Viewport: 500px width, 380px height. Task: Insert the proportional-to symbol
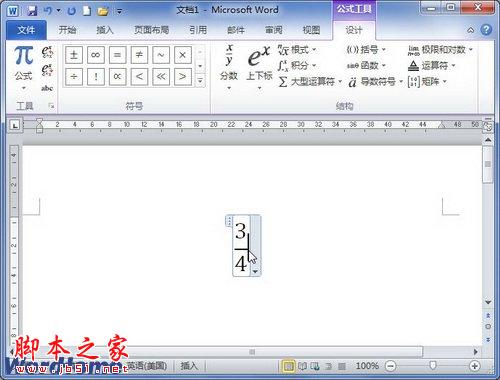(117, 77)
